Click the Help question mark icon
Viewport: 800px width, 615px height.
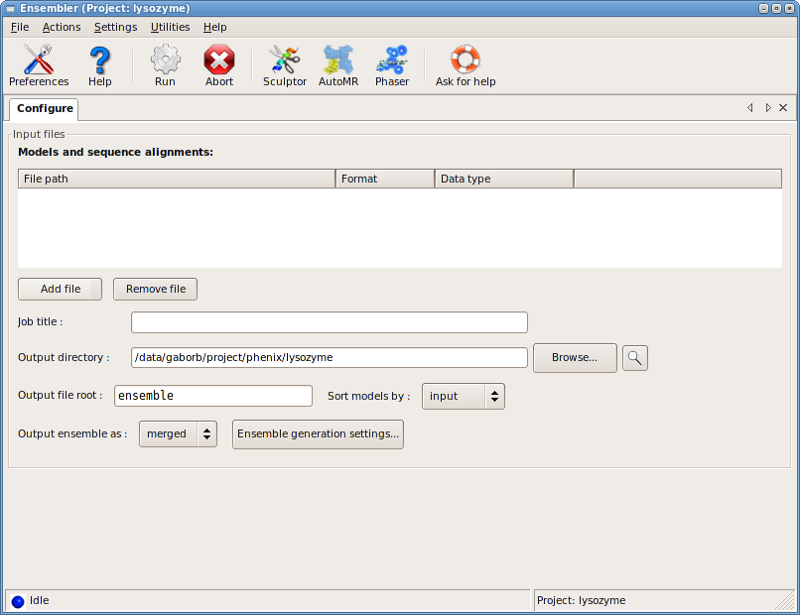coord(99,64)
